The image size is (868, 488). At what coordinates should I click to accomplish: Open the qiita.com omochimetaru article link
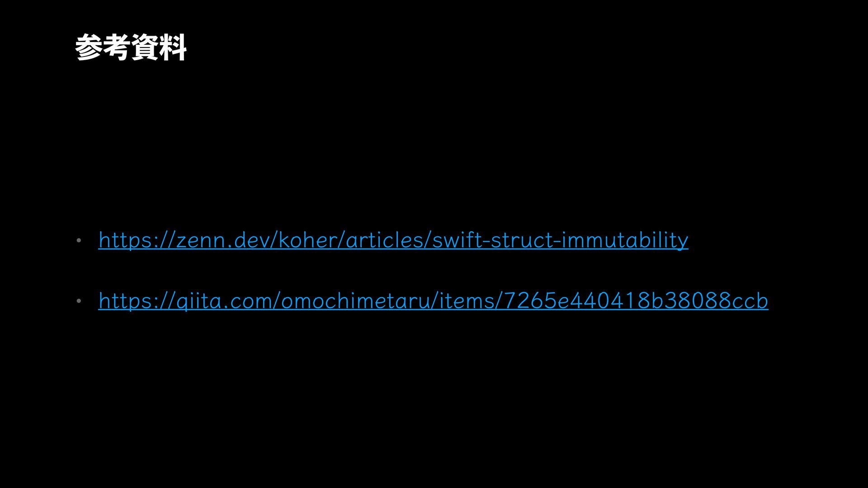point(433,300)
